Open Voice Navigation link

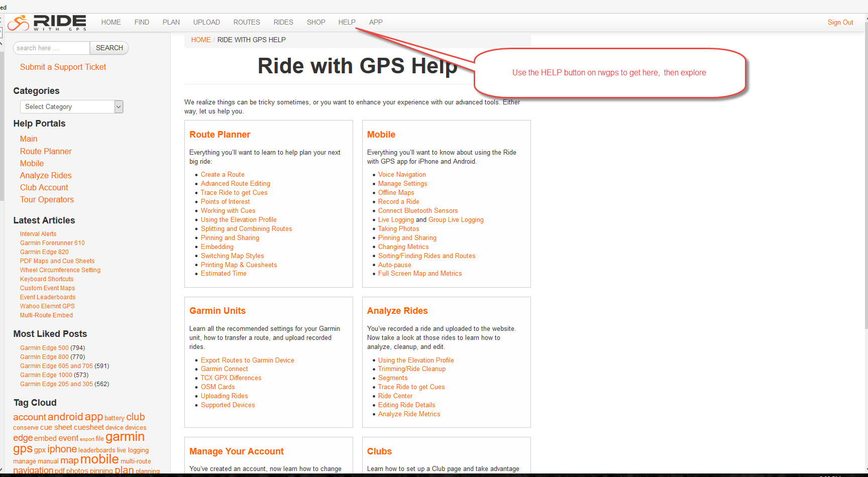click(402, 175)
